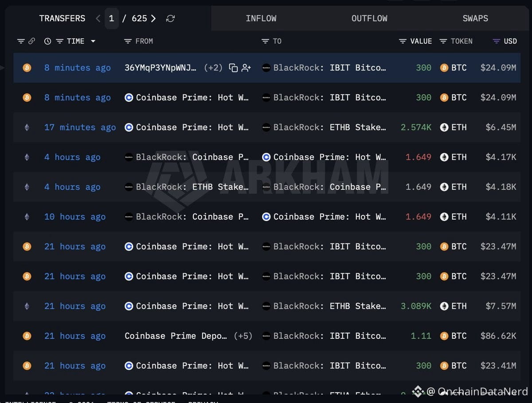Open BlackRock ETHB Stake recipient in $7.57M row
This screenshot has width=532, height=403.
330,306
